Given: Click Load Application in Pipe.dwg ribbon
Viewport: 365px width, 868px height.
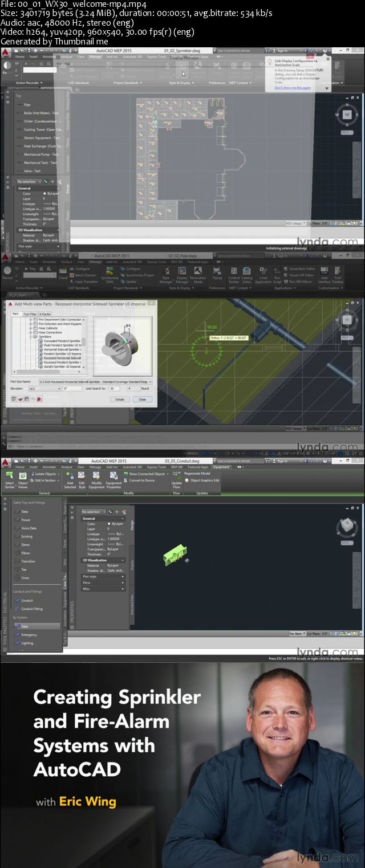Looking at the screenshot, I should pos(263,275).
